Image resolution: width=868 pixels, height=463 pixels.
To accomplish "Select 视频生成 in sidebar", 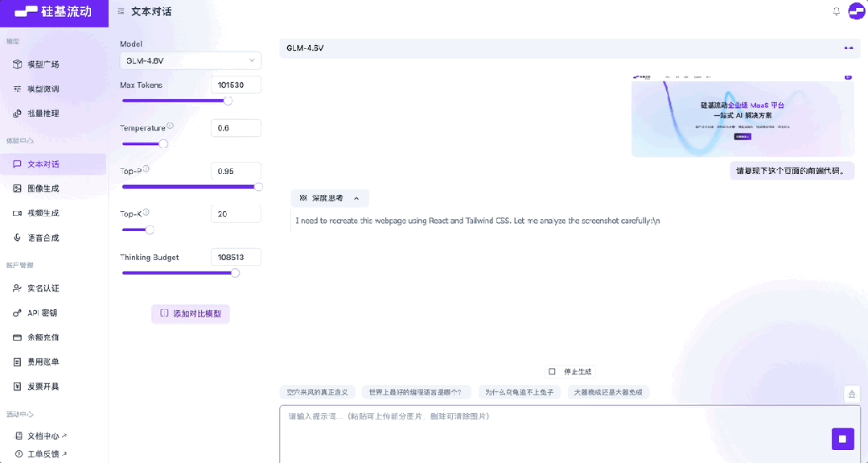I will coord(53,213).
